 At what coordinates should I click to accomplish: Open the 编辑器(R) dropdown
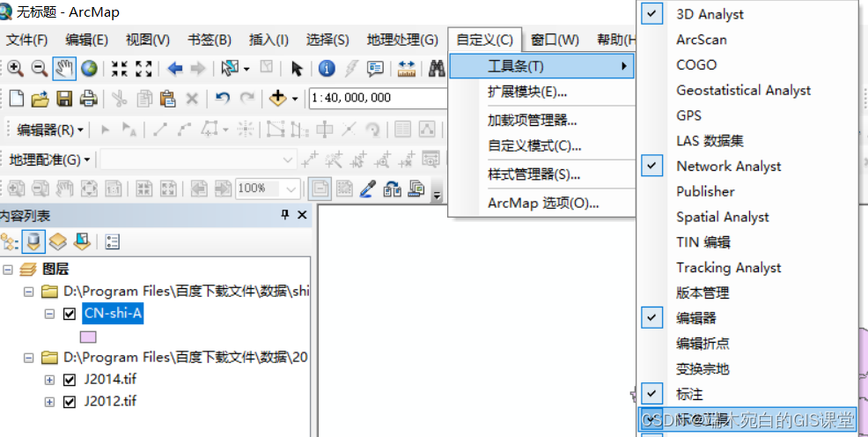coord(50,130)
